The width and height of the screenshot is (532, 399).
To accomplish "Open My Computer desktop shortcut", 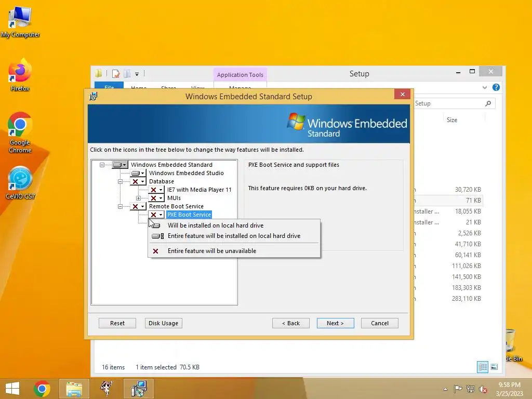I will 20,21.
